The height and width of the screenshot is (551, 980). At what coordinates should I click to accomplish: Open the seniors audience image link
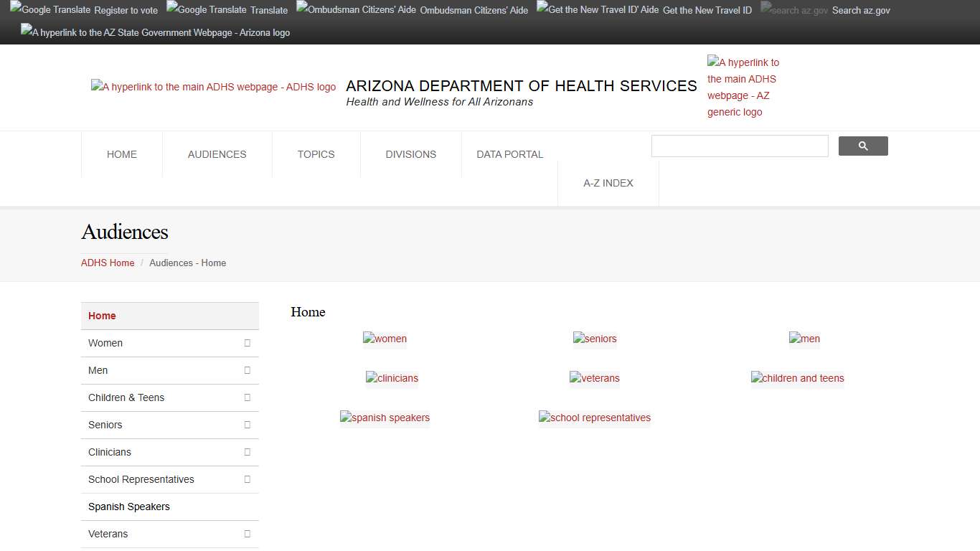tap(595, 339)
